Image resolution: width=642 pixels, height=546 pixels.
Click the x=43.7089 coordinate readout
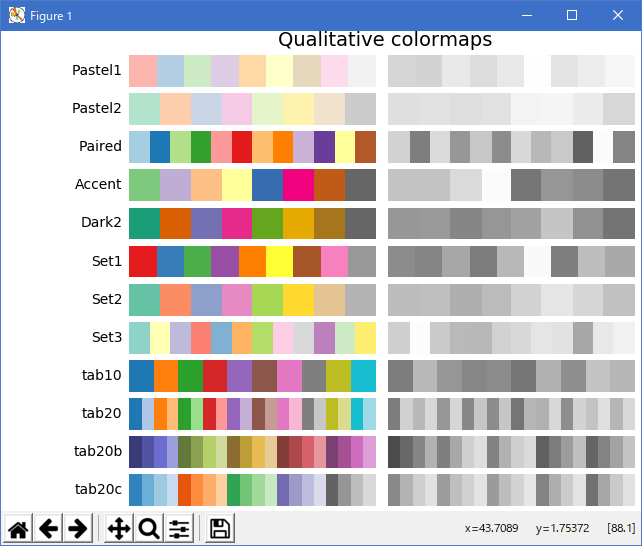[491, 528]
